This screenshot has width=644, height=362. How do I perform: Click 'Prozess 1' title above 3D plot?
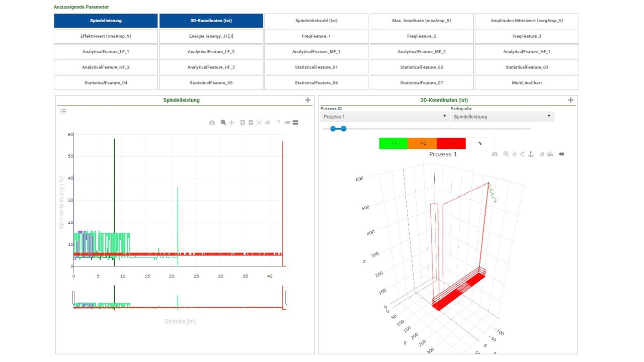443,154
